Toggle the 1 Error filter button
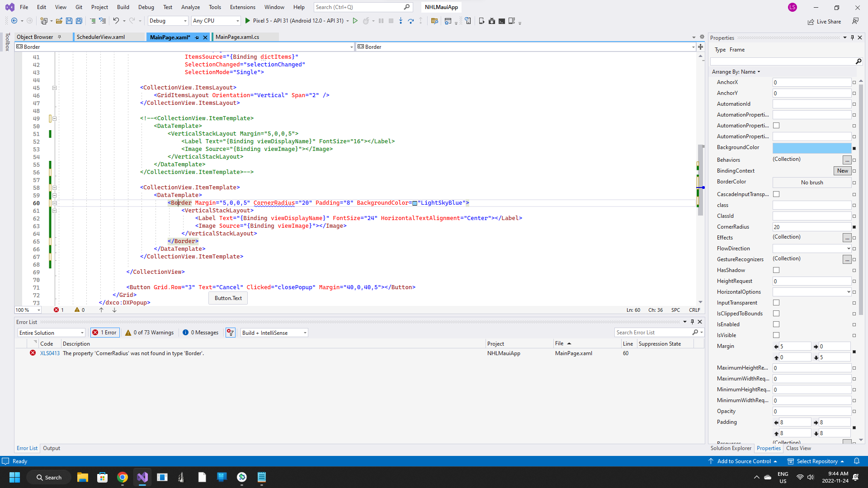Screen dimensions: 868x488 105,333
